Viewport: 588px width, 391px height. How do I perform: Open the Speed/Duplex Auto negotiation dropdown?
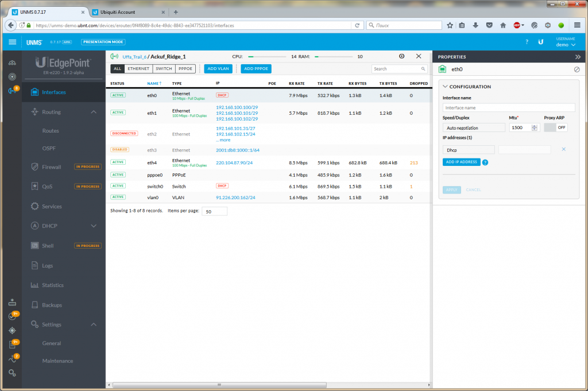click(x=474, y=127)
